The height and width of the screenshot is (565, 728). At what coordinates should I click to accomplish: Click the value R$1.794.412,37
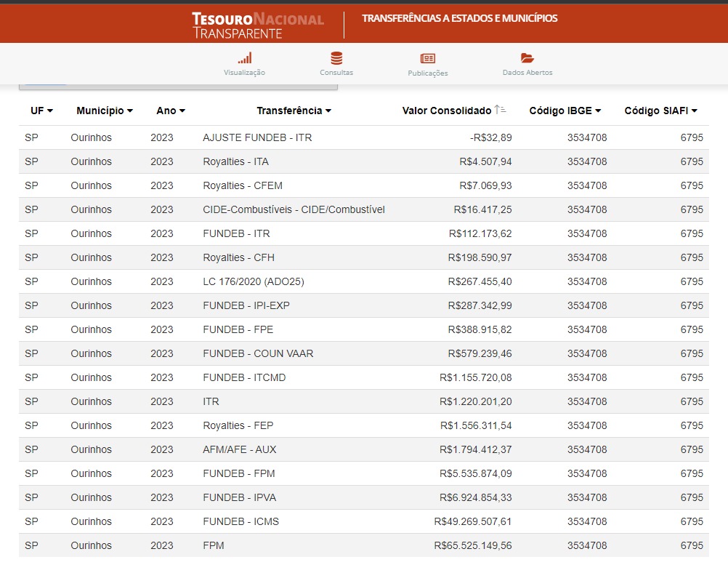click(476, 450)
